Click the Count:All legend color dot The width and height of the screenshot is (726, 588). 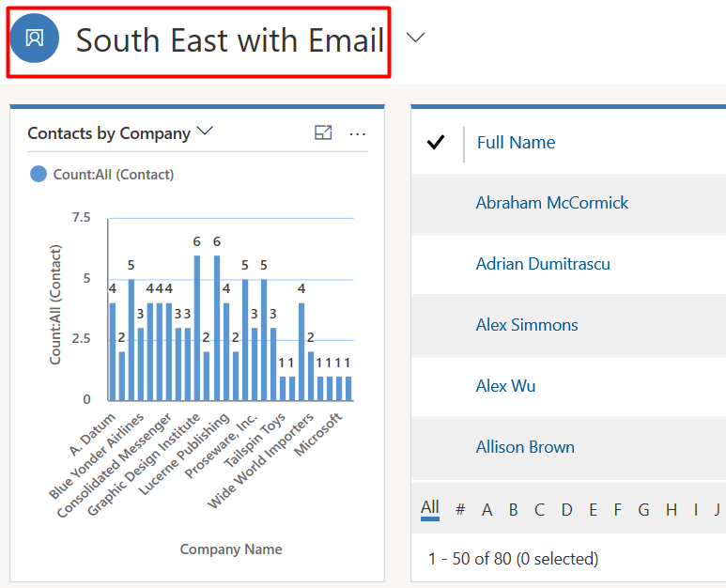(x=39, y=174)
